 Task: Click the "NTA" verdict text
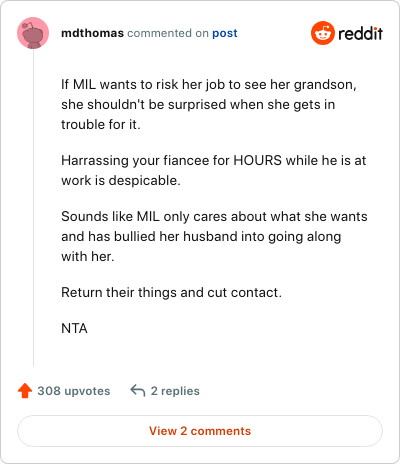tap(74, 328)
